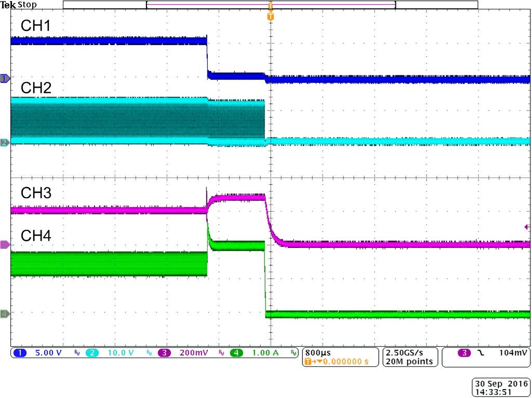Toggle the bandwidth limit Bw icon beside CH4
This screenshot has height=398, width=532.
(x=294, y=353)
